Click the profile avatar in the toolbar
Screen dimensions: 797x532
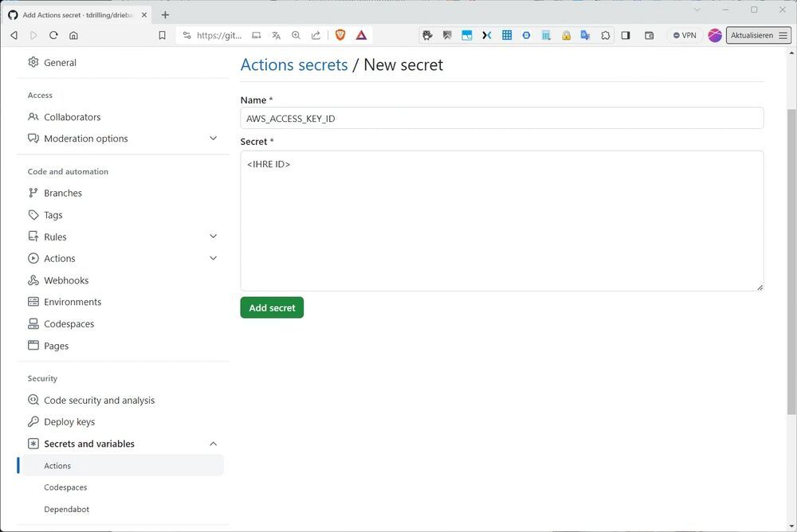click(x=714, y=35)
